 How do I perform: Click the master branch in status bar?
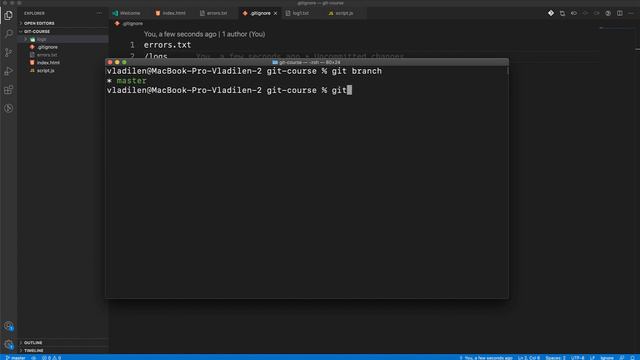coord(16,358)
